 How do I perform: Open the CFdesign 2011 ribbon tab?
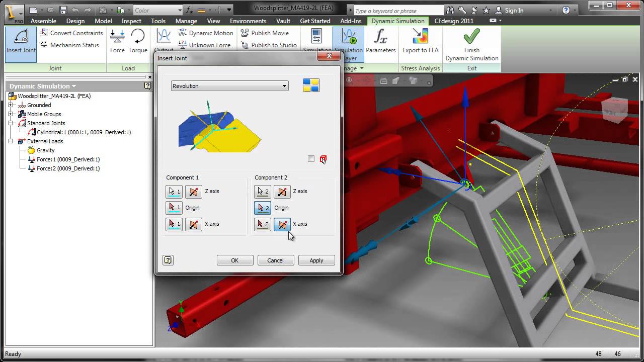(454, 21)
